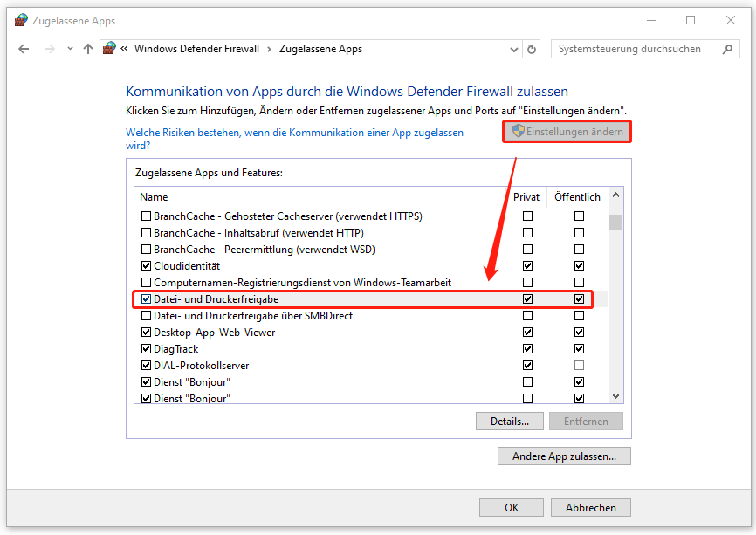Go back with the back arrow
The image size is (756, 535).
(24, 49)
